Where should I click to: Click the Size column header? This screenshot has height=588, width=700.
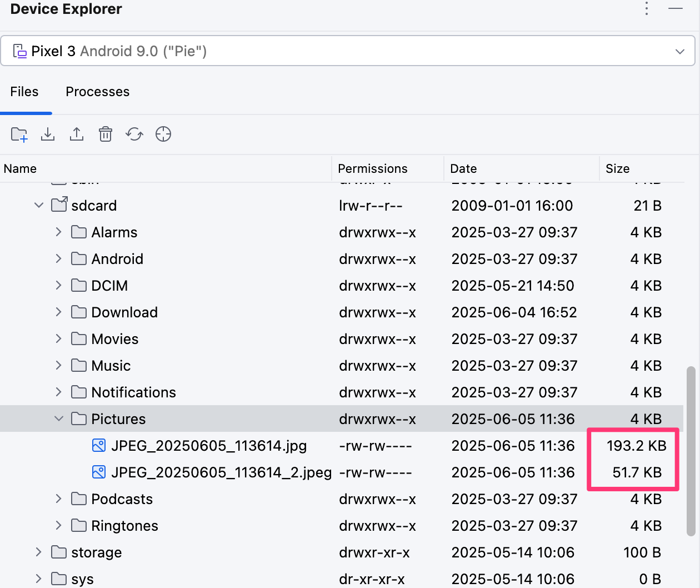[x=618, y=169]
